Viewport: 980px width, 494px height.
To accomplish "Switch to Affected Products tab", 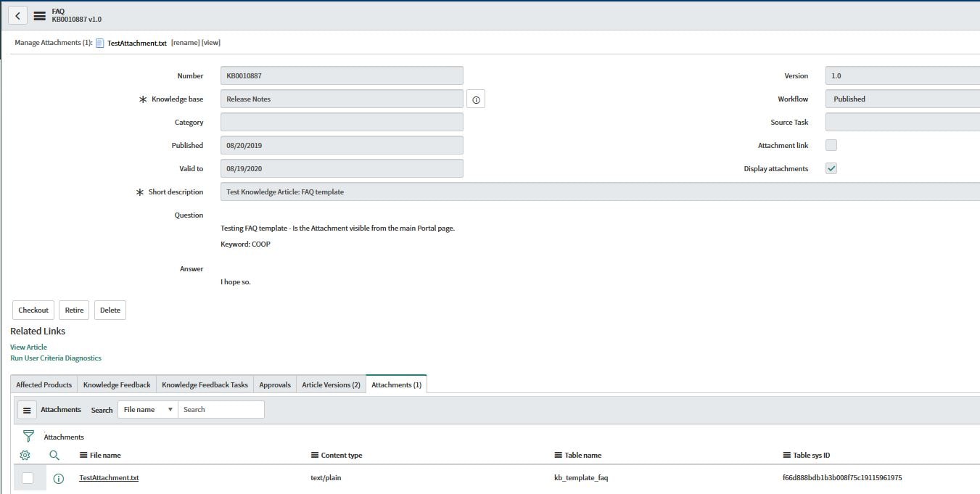I will [44, 384].
